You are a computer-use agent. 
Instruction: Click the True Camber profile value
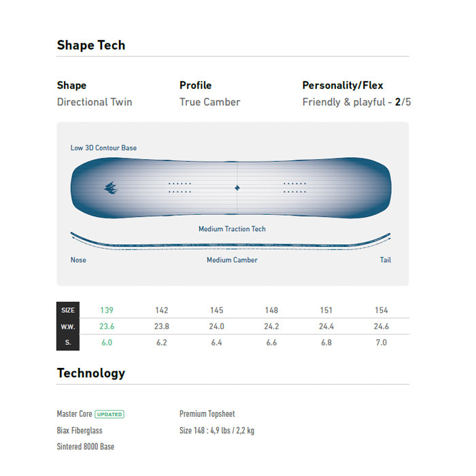coord(209,102)
